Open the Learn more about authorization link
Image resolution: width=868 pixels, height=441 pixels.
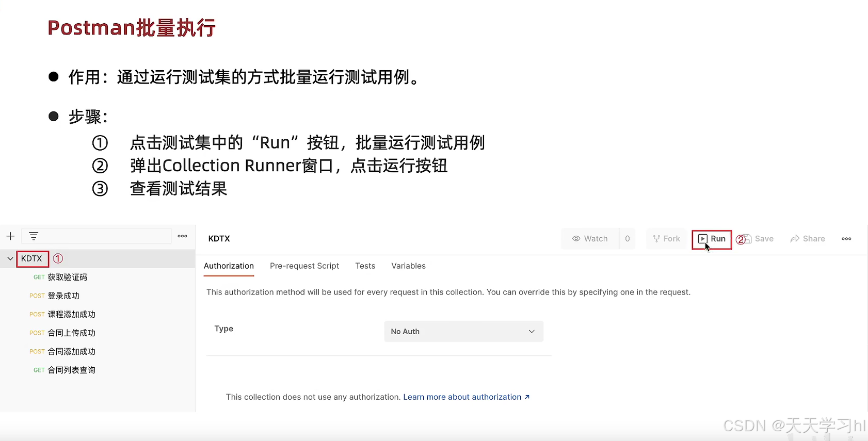pyautogui.click(x=467, y=397)
